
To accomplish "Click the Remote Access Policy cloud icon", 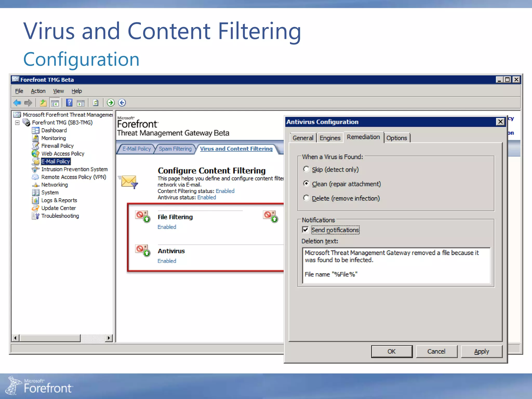I will tap(35, 177).
